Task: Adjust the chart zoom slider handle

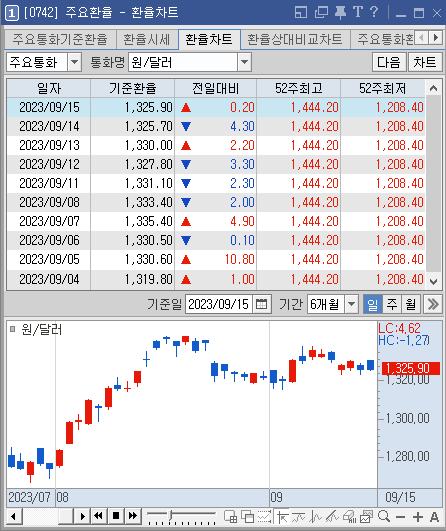Action: pos(171,515)
